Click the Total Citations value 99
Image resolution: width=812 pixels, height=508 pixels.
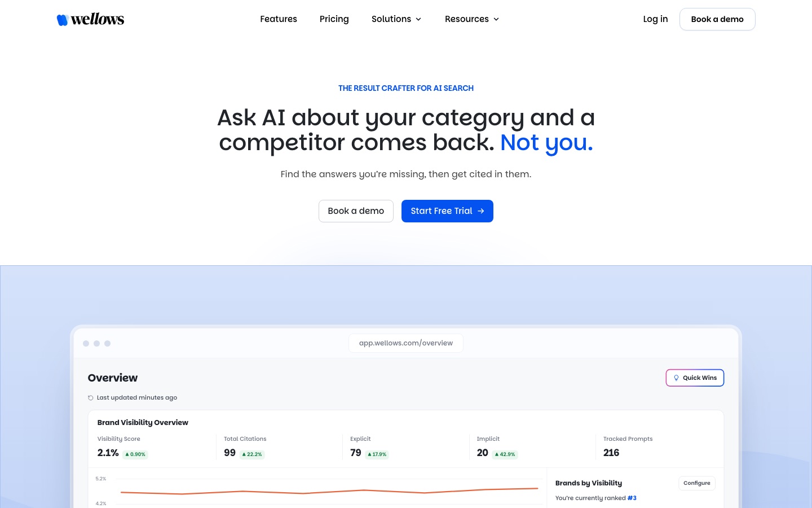[230, 453]
